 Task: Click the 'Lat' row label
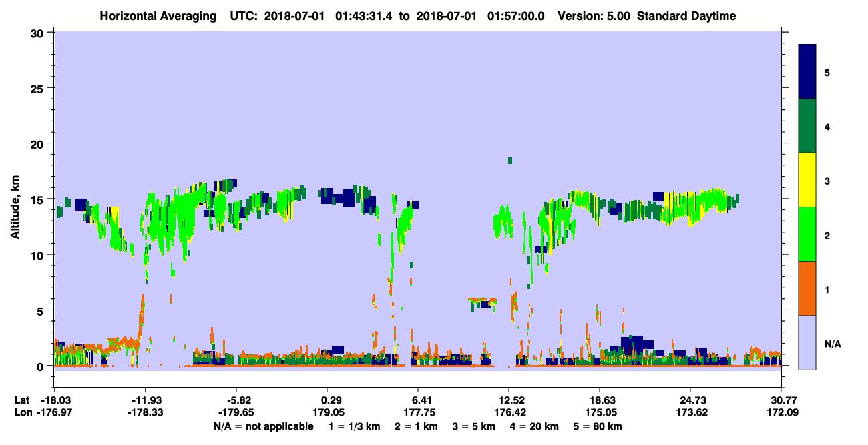[x=22, y=400]
